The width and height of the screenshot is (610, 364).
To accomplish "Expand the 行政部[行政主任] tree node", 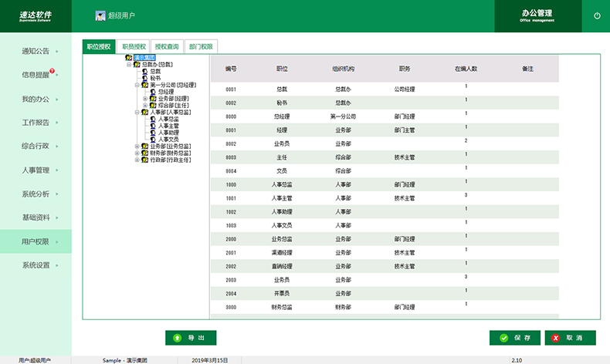I will [137, 160].
